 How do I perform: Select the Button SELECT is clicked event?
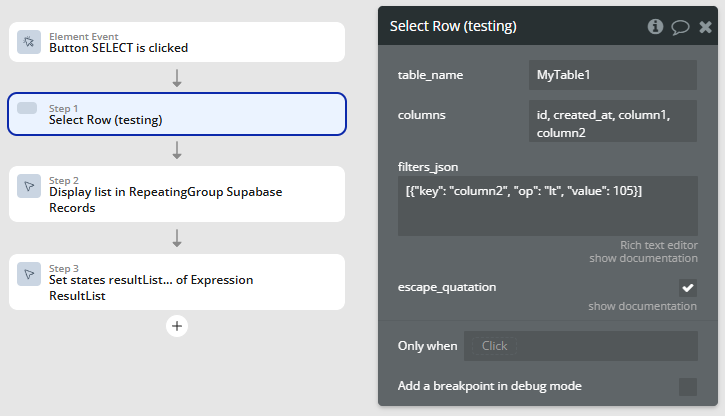pyautogui.click(x=177, y=42)
